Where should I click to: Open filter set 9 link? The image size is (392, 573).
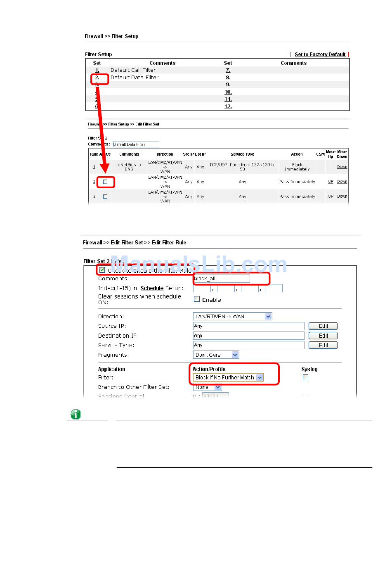pos(228,85)
